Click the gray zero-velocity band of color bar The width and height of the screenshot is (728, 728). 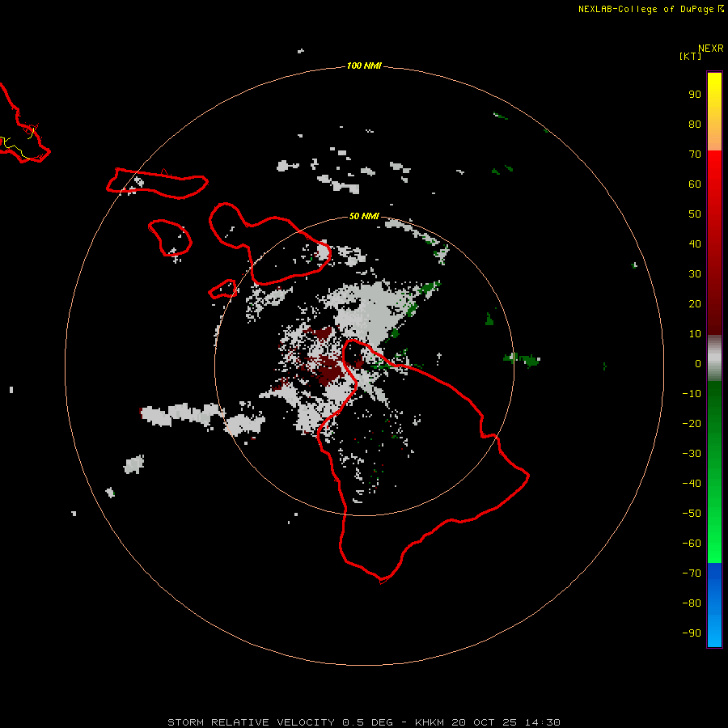[714, 358]
